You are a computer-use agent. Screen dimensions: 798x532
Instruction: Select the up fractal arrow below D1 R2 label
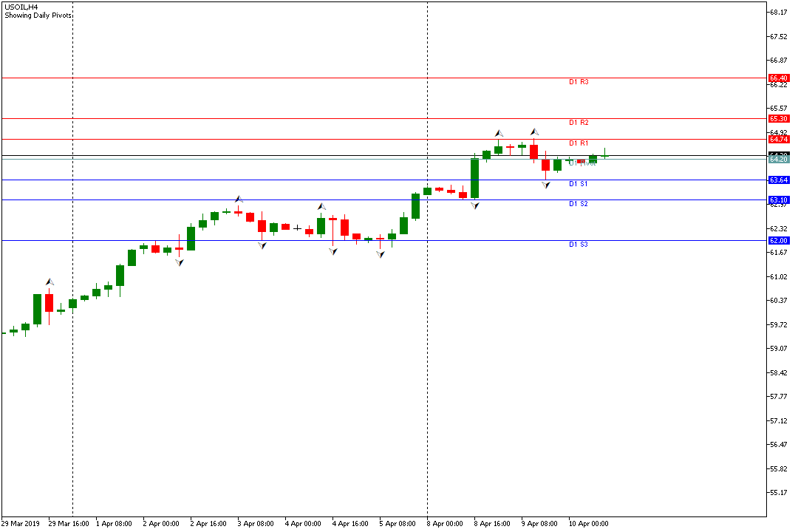[x=534, y=132]
